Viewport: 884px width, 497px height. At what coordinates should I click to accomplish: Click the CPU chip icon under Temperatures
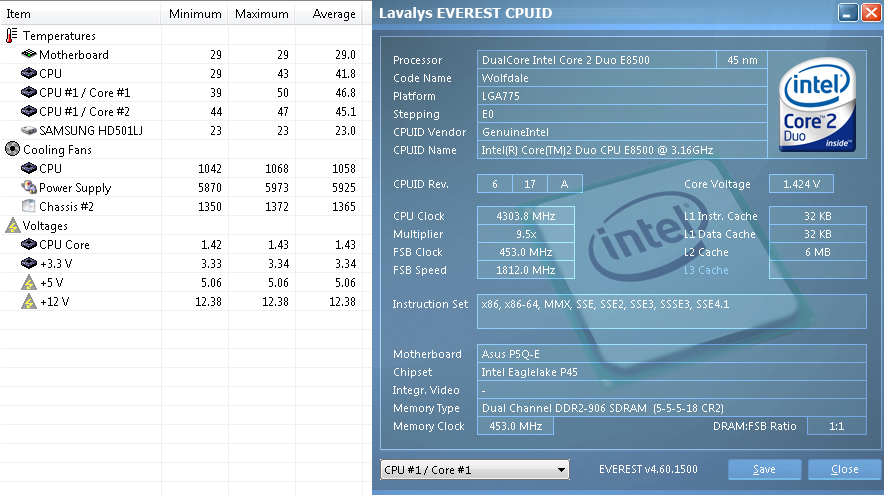(29, 73)
